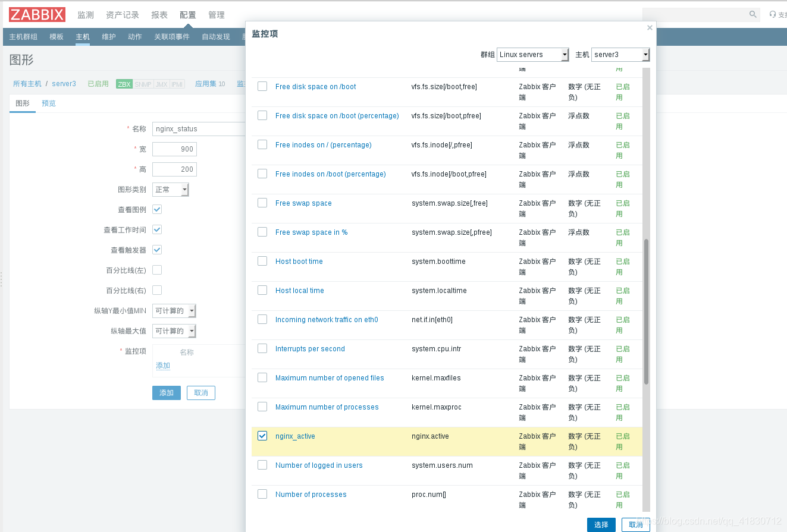The width and height of the screenshot is (787, 532).
Task: Click the key text system.cpu.intr
Action: [436, 349]
